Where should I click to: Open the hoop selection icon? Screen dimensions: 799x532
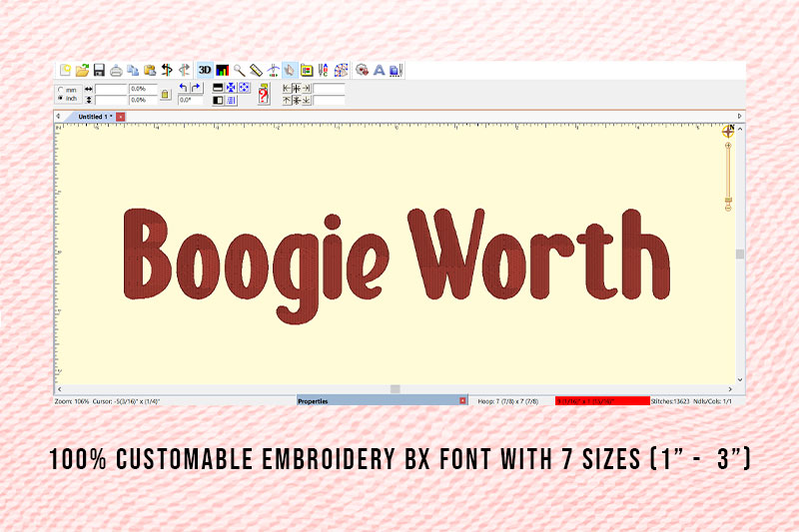click(x=307, y=70)
